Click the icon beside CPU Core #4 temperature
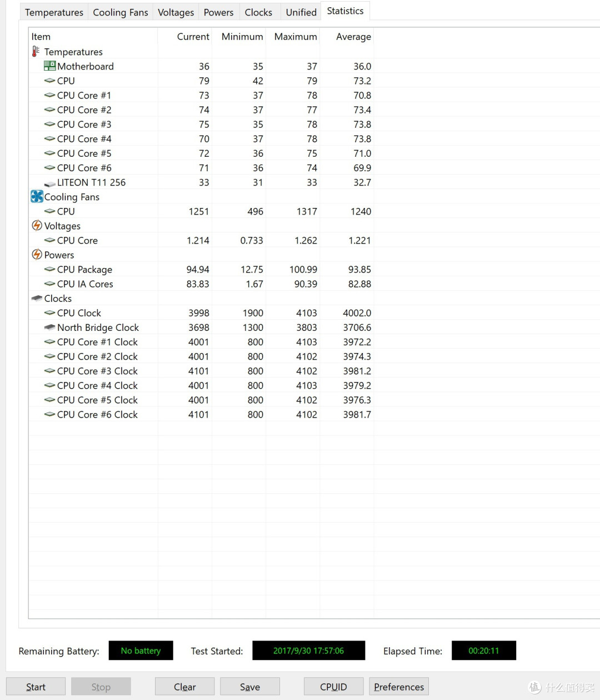600x700 pixels. (49, 138)
